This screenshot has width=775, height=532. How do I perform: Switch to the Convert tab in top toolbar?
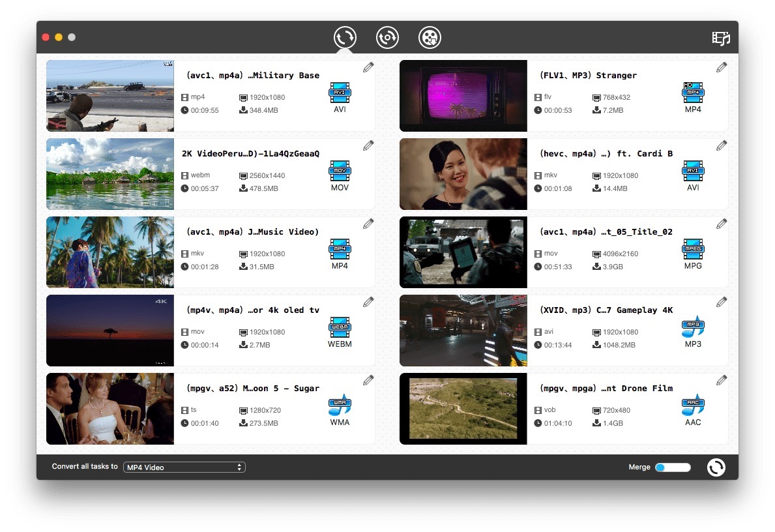tap(345, 37)
